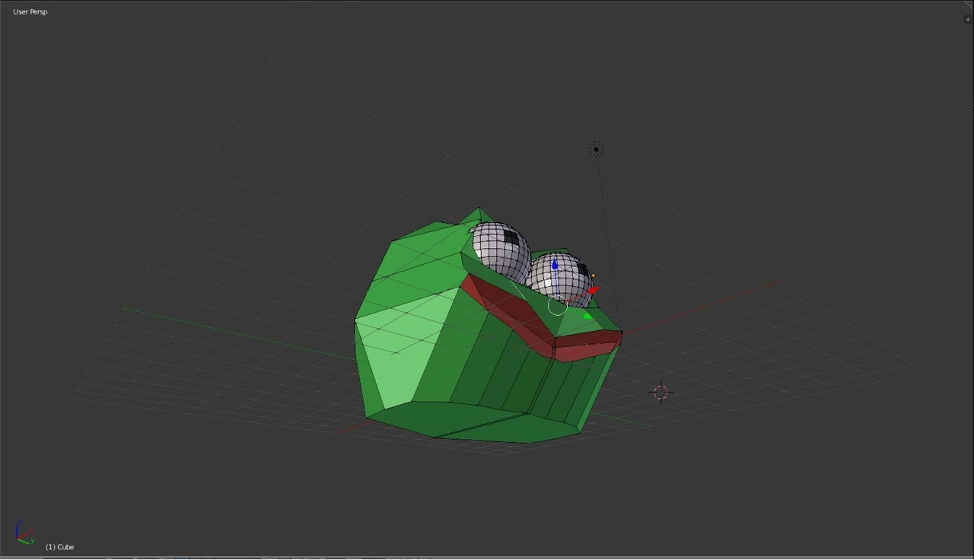
Task: Click the XYZ axis orientation indicator
Action: click(24, 532)
